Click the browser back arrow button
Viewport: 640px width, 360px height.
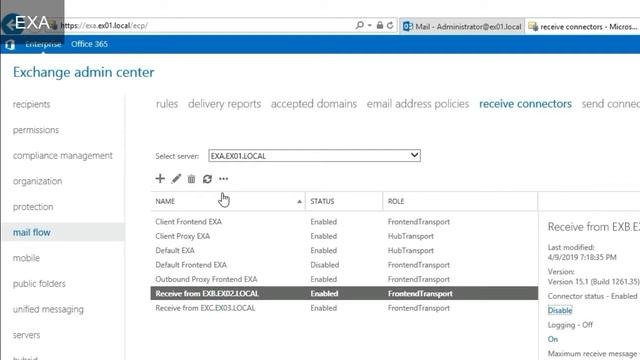tap(11, 25)
